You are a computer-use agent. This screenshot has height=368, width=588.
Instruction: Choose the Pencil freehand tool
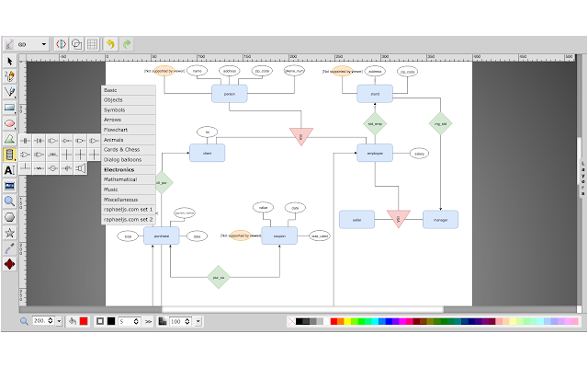10,76
